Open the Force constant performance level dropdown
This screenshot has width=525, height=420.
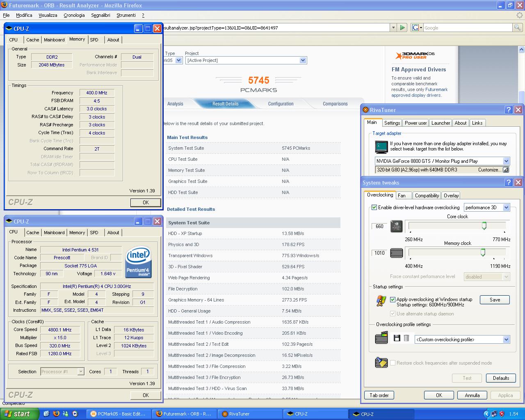coord(506,277)
